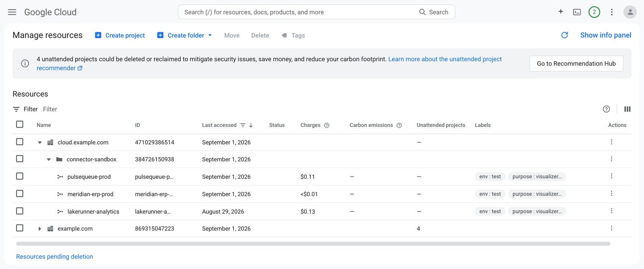Screen dimensions: 644x269
Task: Click the $0.13 charges value
Action: pos(308,211)
